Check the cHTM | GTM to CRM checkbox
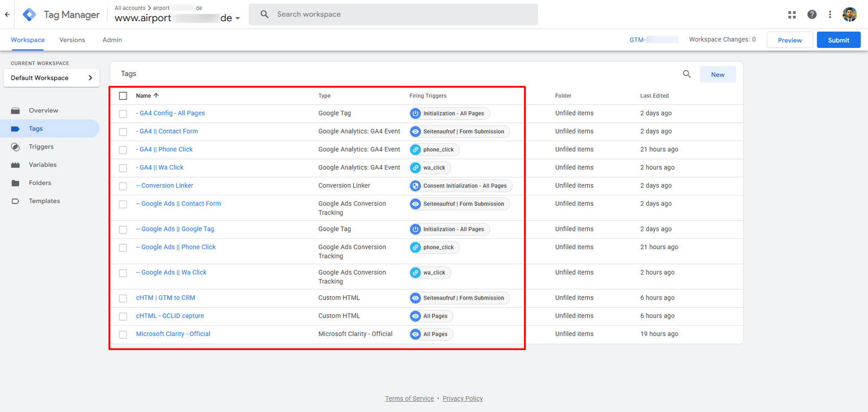 tap(123, 299)
